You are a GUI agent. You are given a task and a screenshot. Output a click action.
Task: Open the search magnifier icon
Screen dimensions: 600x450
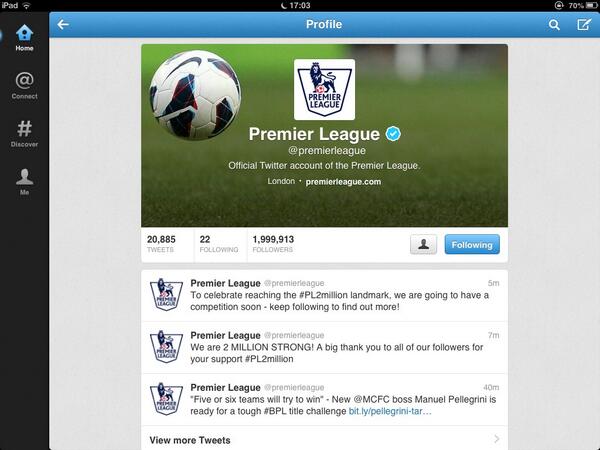[554, 25]
